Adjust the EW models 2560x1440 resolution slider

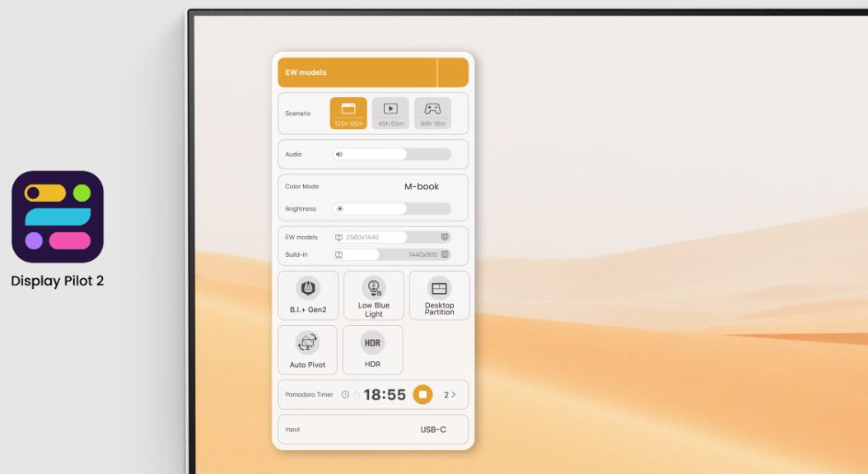pyautogui.click(x=391, y=237)
